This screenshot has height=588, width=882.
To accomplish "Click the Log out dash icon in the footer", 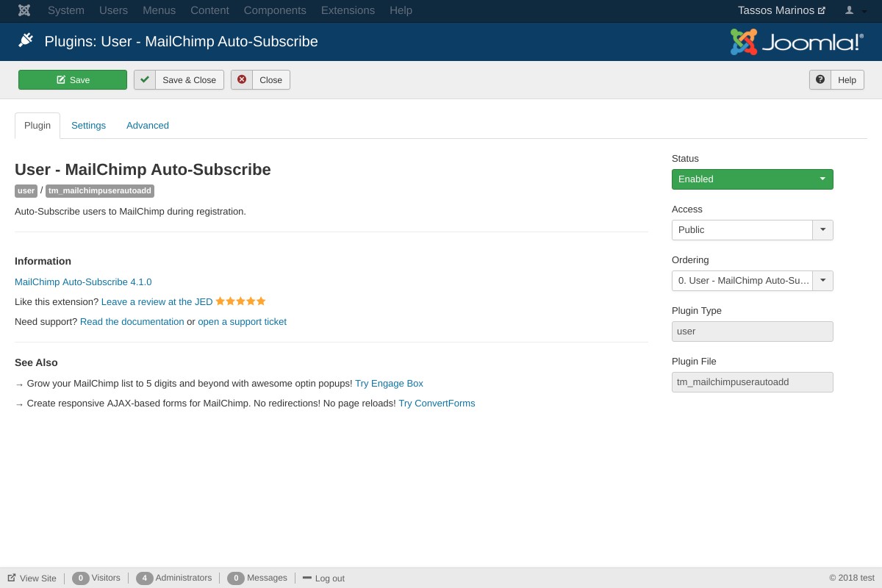I will pos(307,578).
